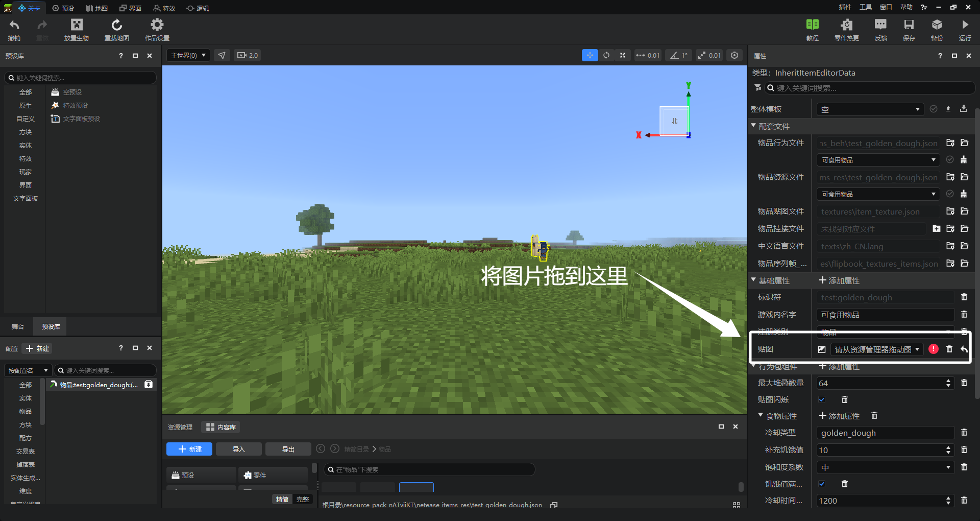980x521 pixels.
Task: Switch resource view to 精简 mode
Action: pos(282,499)
